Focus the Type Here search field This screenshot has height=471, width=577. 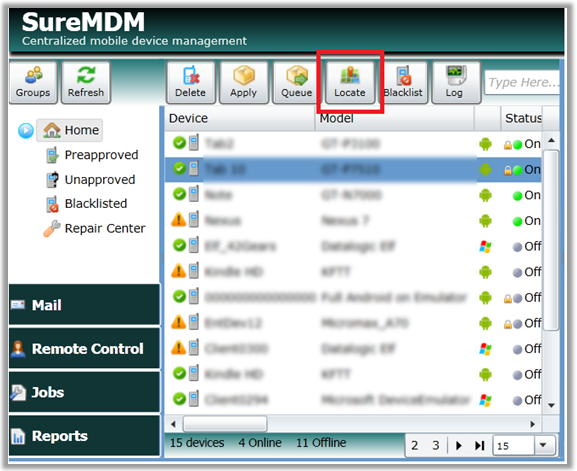(x=522, y=82)
